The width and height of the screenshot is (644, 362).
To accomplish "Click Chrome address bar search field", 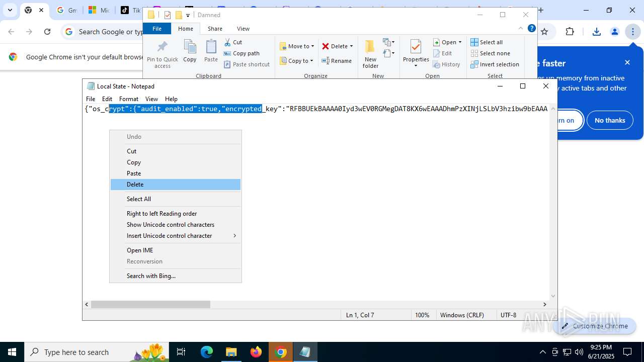I will coord(111,32).
